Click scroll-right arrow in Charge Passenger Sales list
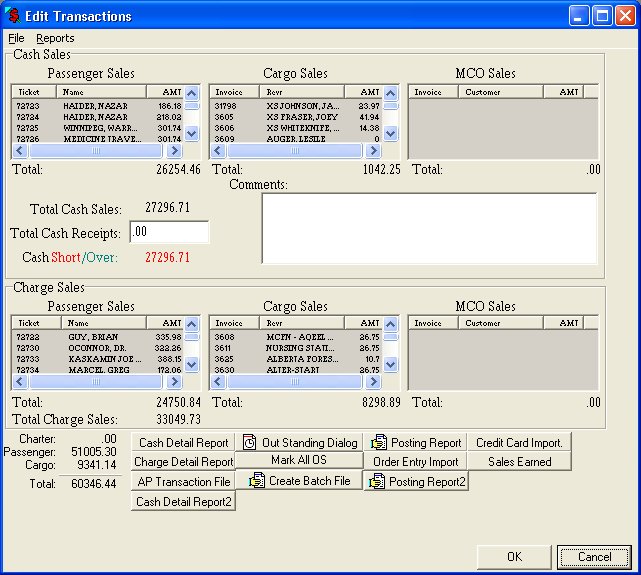 pyautogui.click(x=175, y=382)
